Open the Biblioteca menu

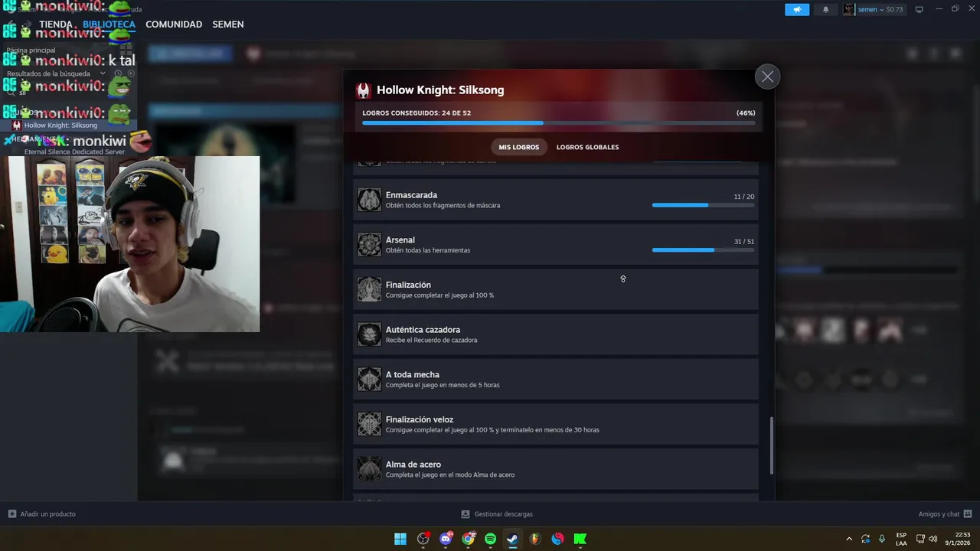tap(109, 24)
